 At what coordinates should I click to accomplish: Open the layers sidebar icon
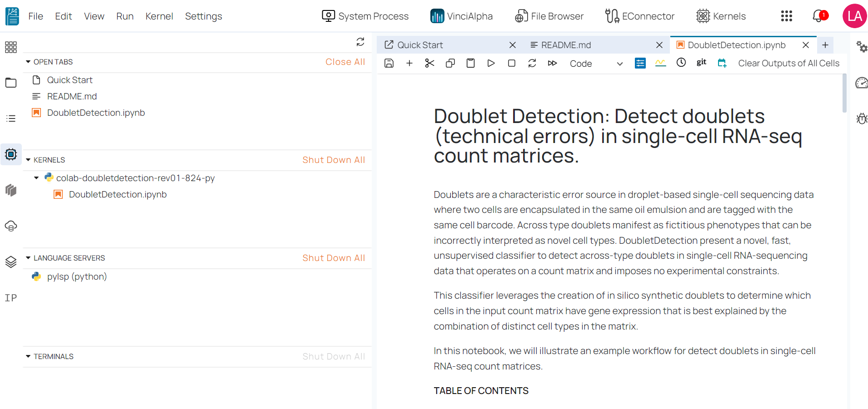11,261
